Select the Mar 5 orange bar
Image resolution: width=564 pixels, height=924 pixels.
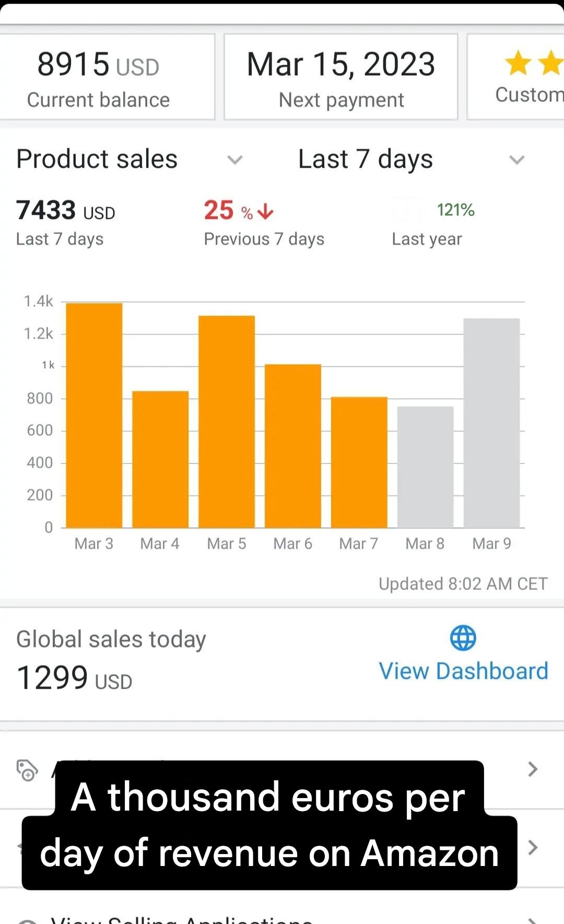(x=227, y=422)
